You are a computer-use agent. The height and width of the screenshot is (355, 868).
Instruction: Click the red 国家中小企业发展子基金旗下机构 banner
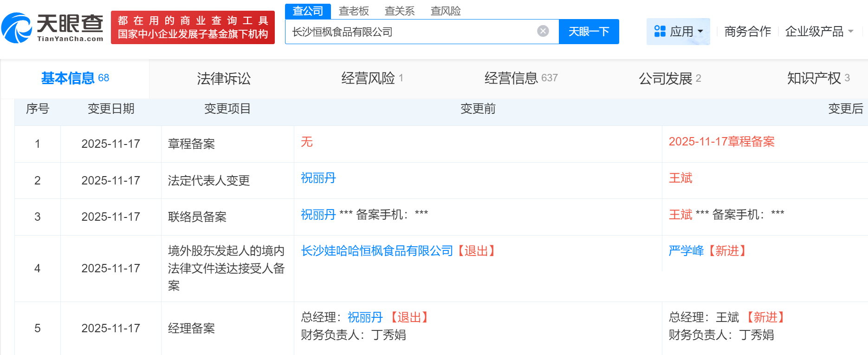tap(193, 27)
